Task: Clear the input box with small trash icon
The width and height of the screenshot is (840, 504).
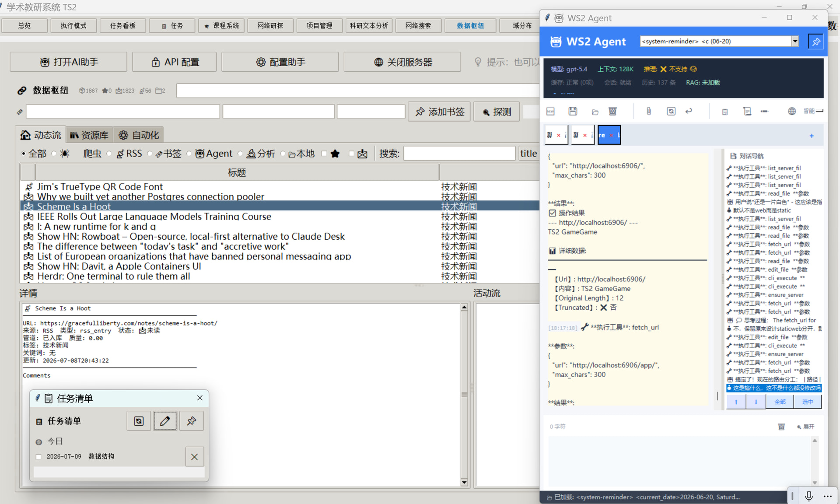Action: coord(781,427)
